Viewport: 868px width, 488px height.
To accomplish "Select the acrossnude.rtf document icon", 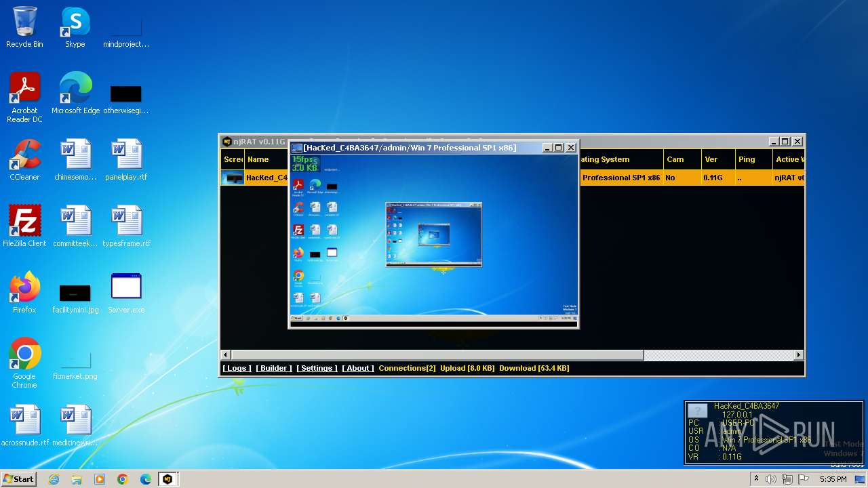I will click(x=24, y=426).
